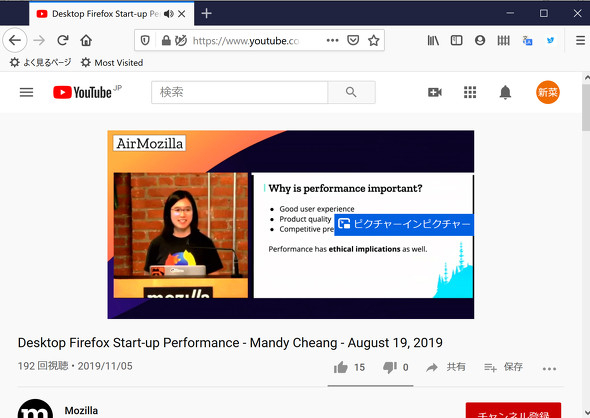Open よく見るページ bookmarks folder
The image size is (590, 418).
point(40,62)
